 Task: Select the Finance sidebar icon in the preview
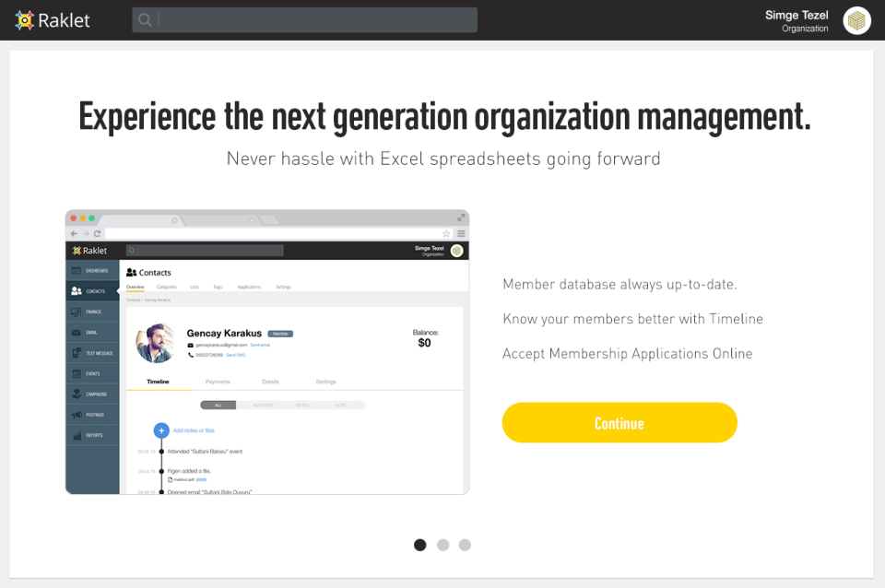click(77, 312)
